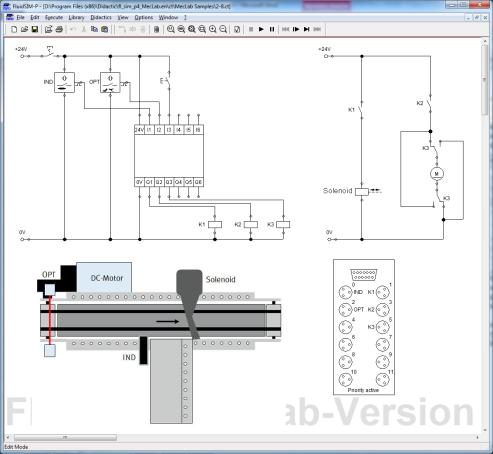Image resolution: width=493 pixels, height=454 pixels.
Task: Open the File menu
Action: (20, 17)
